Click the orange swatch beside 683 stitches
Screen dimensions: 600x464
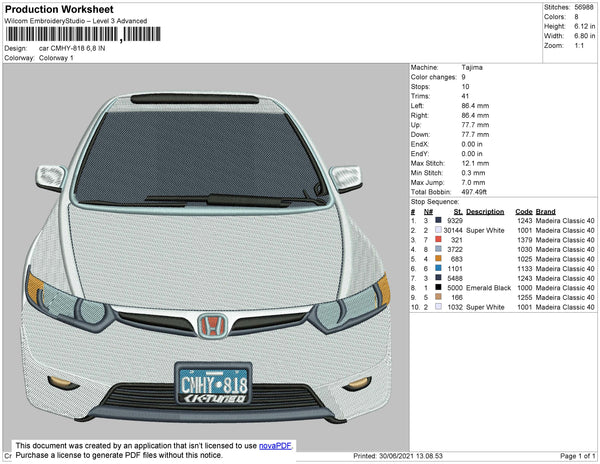pyautogui.click(x=438, y=259)
